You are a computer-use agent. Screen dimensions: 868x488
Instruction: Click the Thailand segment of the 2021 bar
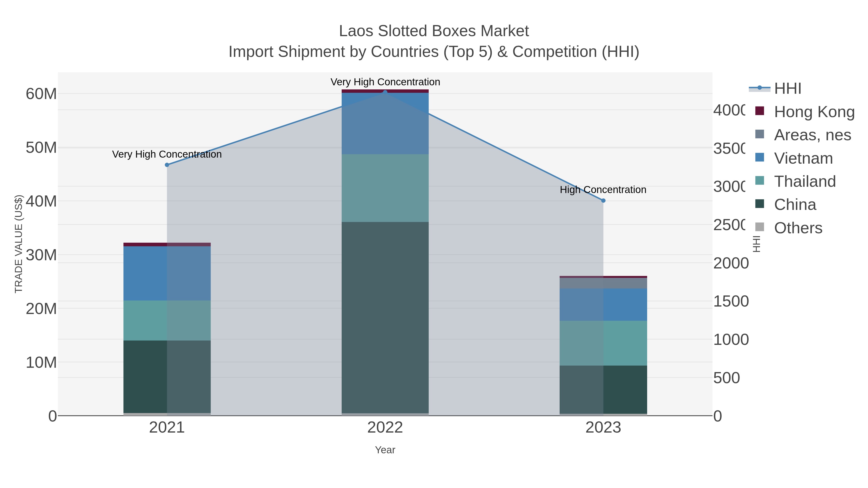167,321
